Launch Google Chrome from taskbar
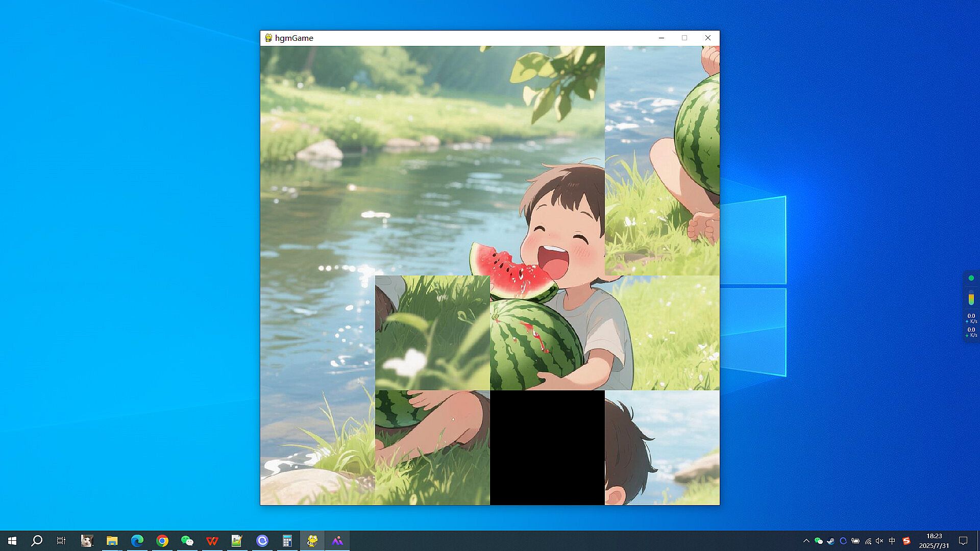The image size is (980, 551). tap(162, 541)
